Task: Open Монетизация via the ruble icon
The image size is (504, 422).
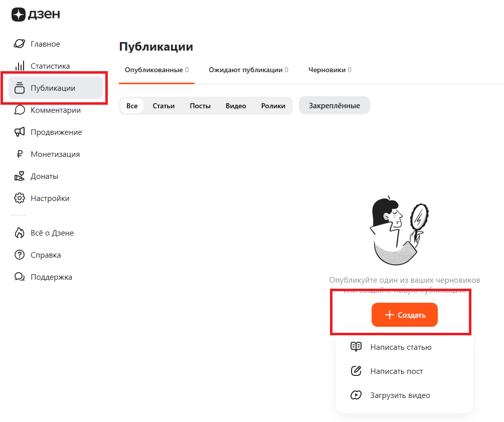Action: (19, 154)
